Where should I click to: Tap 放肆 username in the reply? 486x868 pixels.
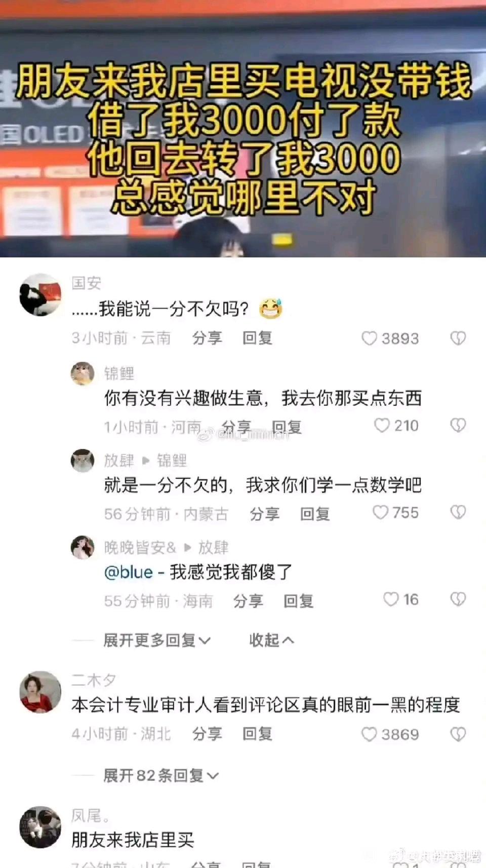(x=119, y=461)
